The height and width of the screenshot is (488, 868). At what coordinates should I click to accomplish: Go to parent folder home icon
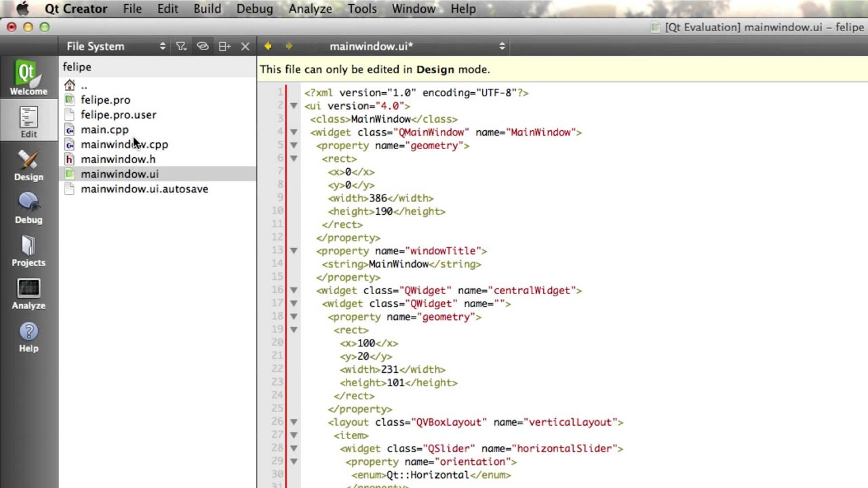[69, 85]
